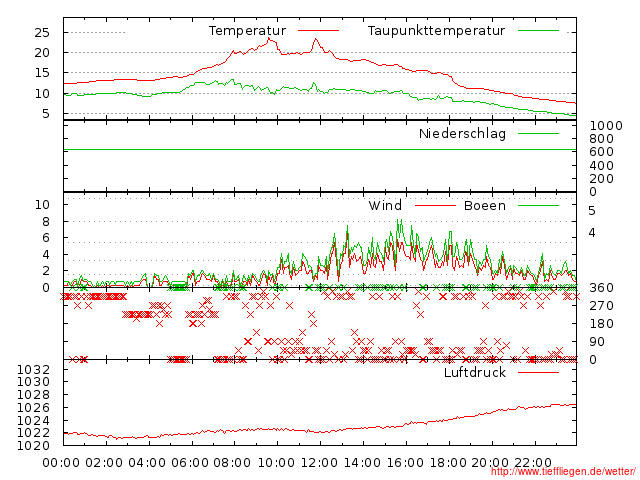Click the 200 precipitation axis value

tap(601, 179)
